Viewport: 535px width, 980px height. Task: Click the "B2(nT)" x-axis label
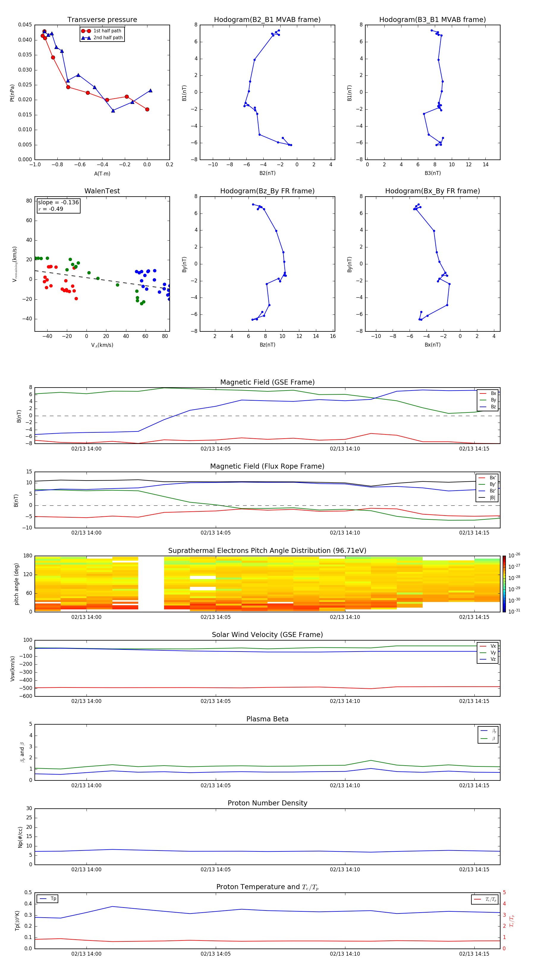coord(267,173)
